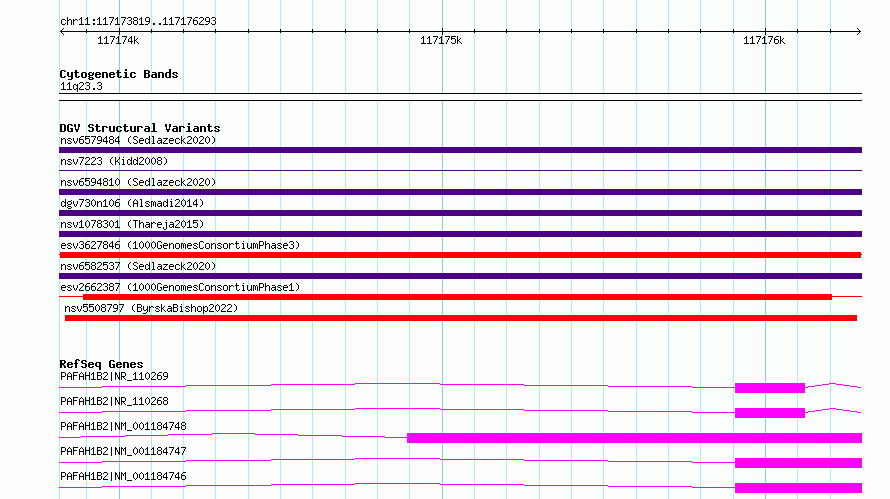The height and width of the screenshot is (499, 890).
Task: Click the nsv5508797 (ByrskaBishop2022) label
Action: point(151,308)
